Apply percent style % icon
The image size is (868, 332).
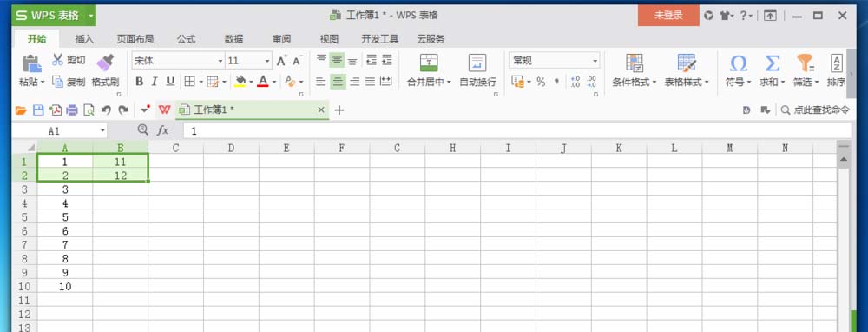pos(541,82)
